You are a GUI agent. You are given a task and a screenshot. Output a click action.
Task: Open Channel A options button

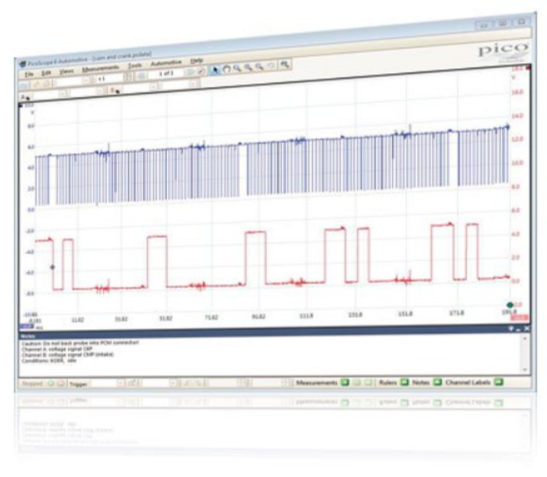coord(25,97)
